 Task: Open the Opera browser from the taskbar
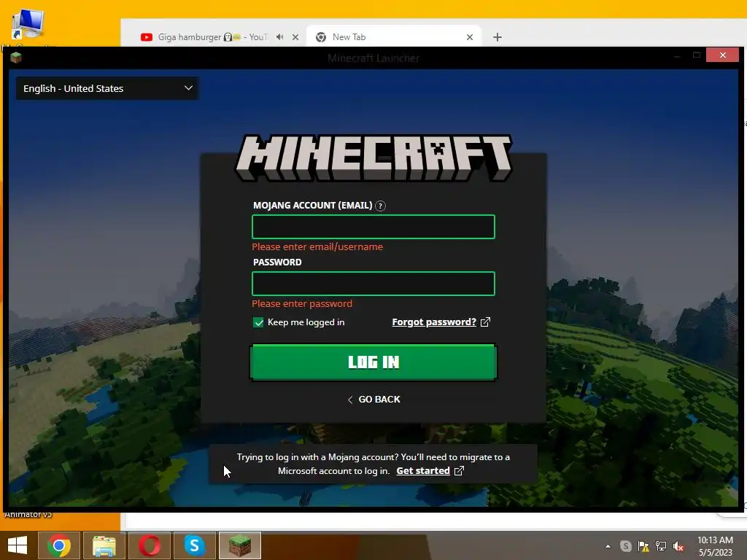(x=150, y=545)
